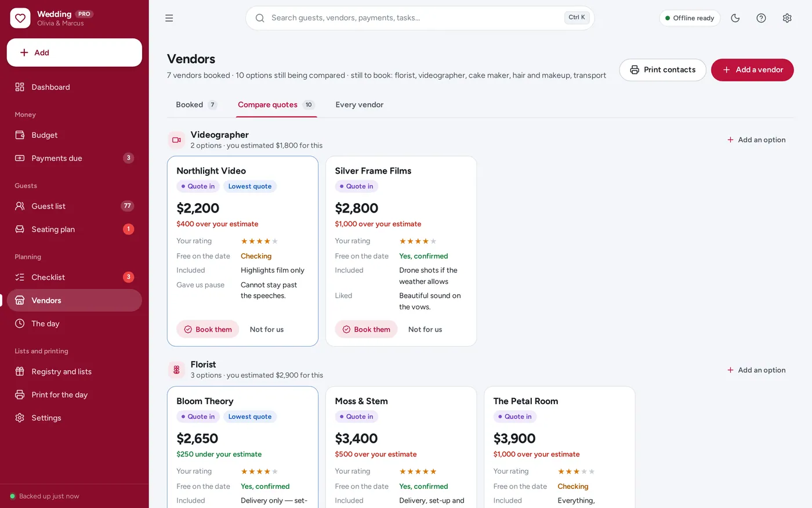Click the Backed up just now status
Image resolution: width=812 pixels, height=508 pixels.
click(x=45, y=496)
